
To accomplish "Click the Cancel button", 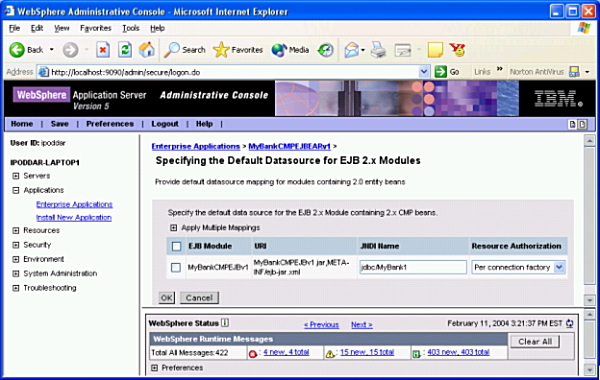I will tap(199, 298).
